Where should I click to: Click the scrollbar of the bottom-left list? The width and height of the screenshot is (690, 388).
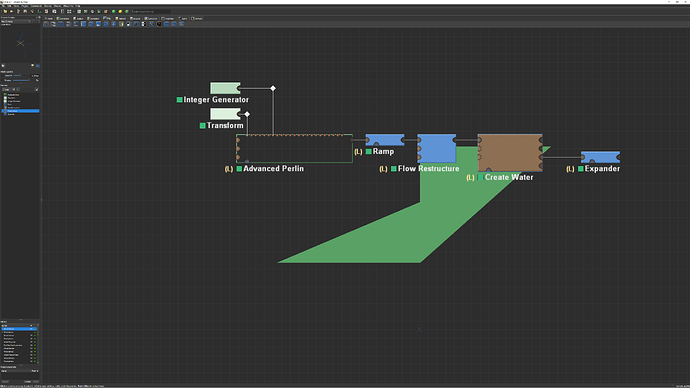coord(38,344)
